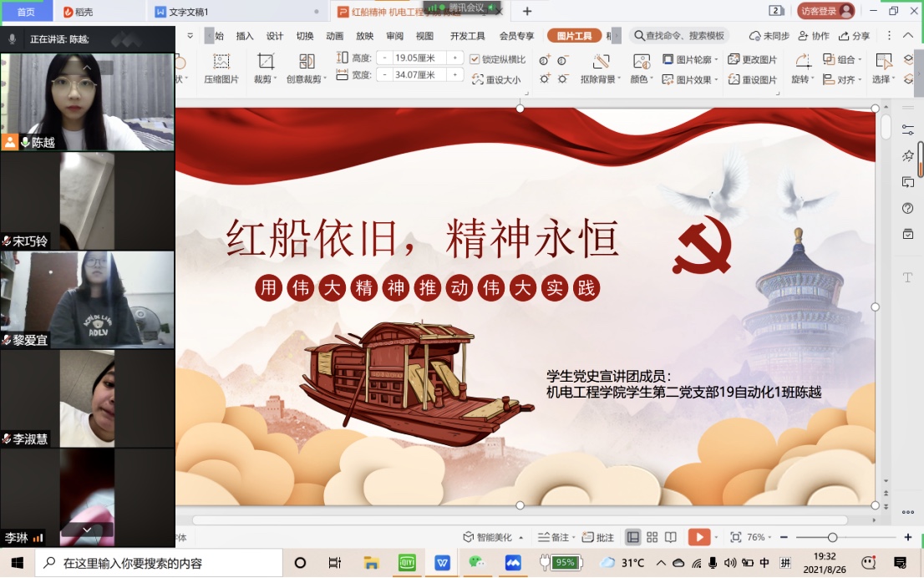Click 抠除背景 remove background icon
The width and height of the screenshot is (924, 578).
(x=601, y=62)
